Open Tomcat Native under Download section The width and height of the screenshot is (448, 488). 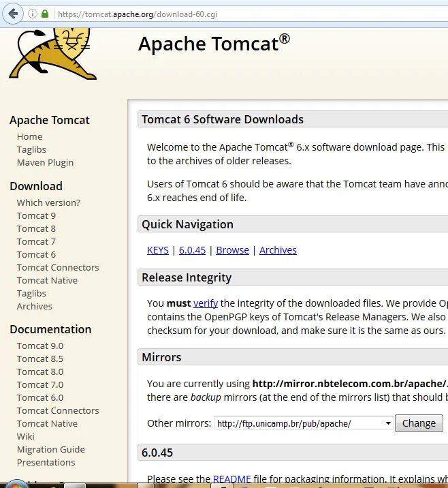(47, 281)
